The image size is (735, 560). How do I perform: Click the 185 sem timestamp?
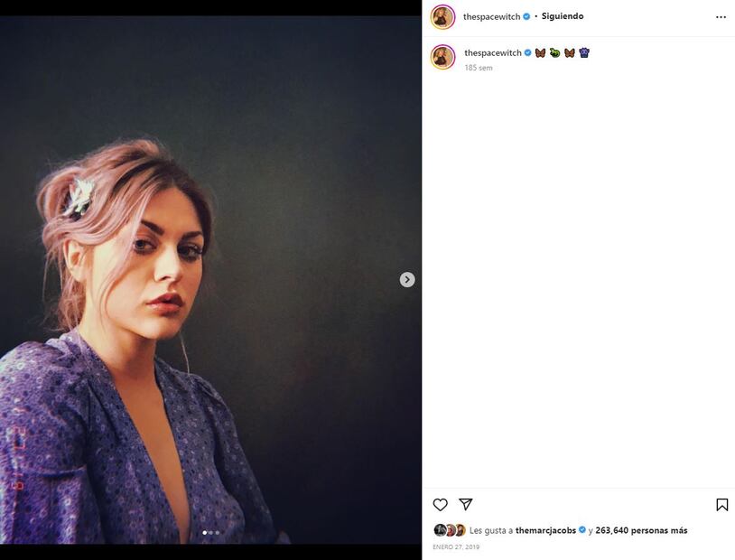(x=479, y=68)
